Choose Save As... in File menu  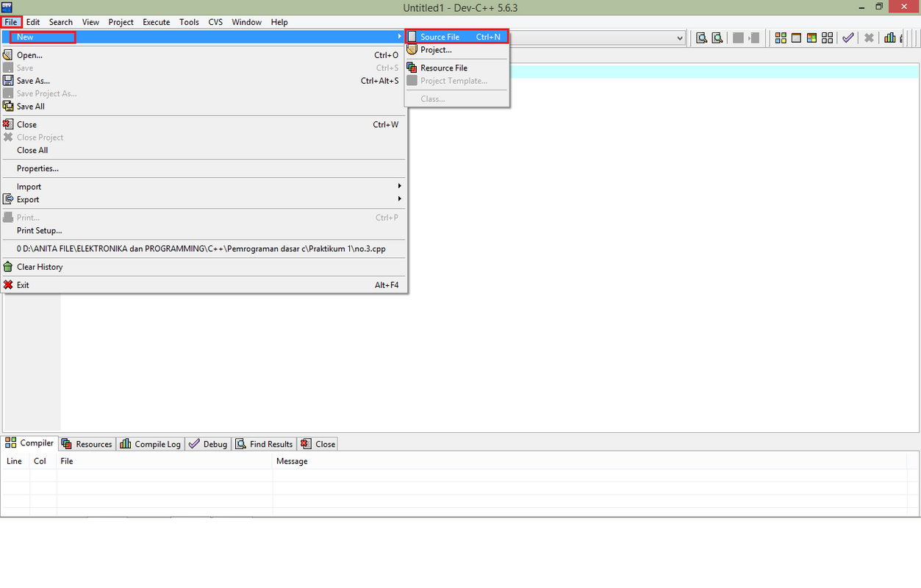point(34,81)
